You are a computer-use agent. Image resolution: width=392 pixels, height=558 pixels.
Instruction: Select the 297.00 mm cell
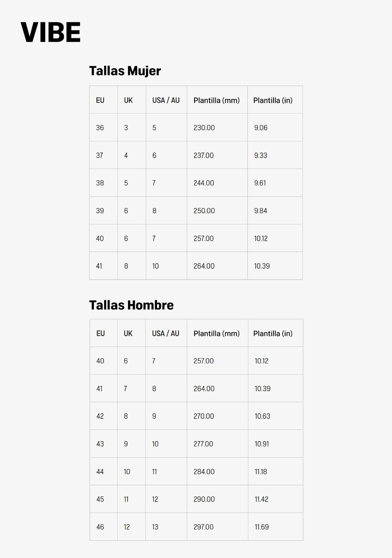204,527
